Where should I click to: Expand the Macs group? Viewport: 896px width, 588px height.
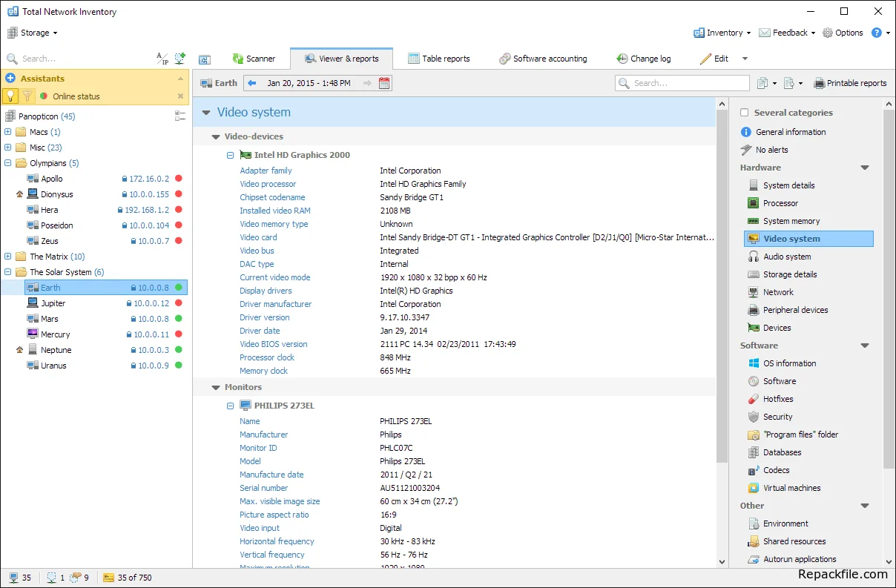pyautogui.click(x=8, y=132)
